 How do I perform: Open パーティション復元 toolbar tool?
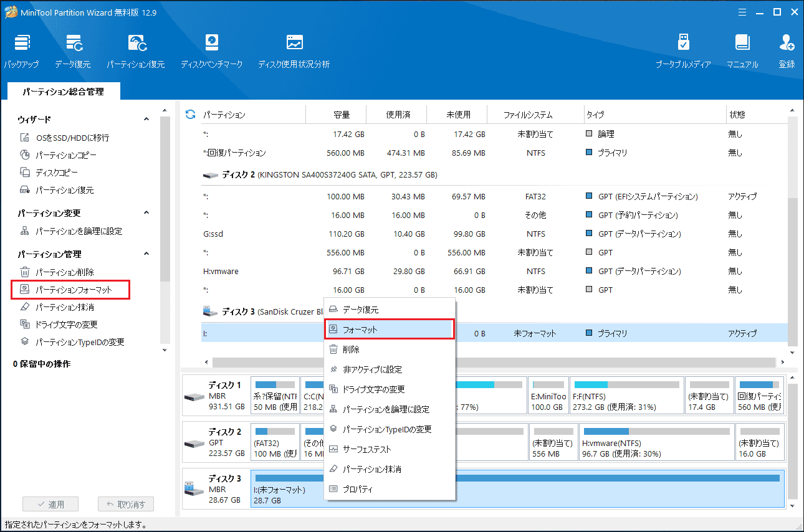(x=136, y=52)
